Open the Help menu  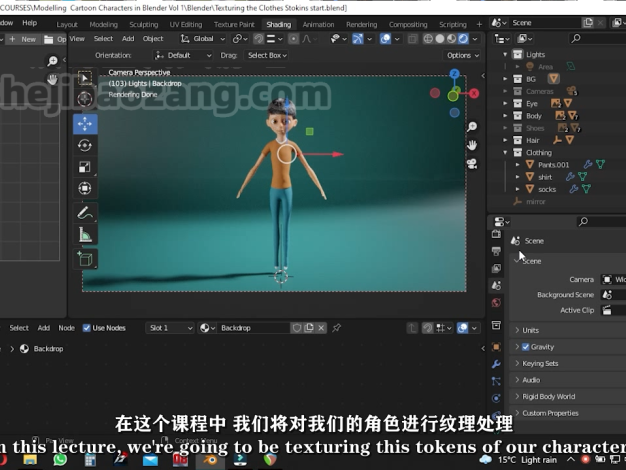coord(30,23)
